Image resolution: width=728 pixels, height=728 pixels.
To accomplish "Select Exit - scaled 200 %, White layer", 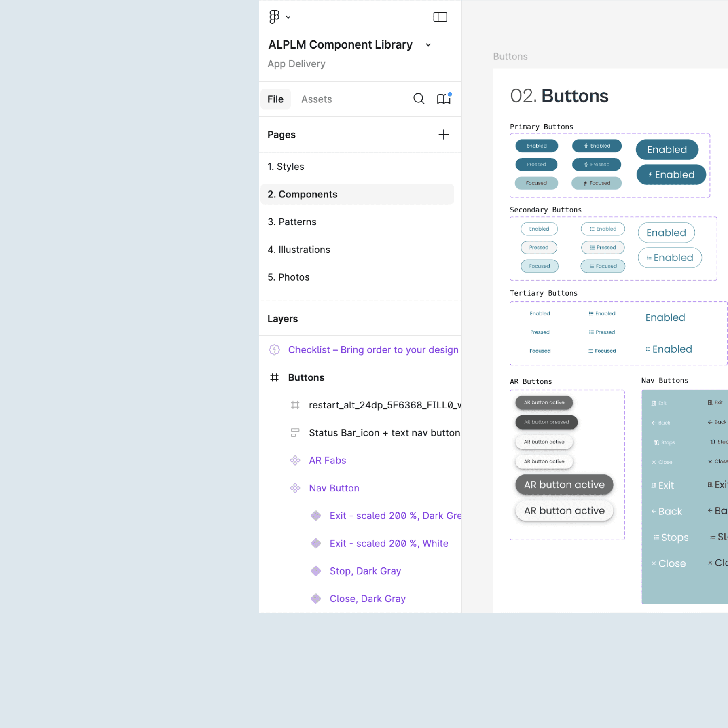I will [389, 543].
